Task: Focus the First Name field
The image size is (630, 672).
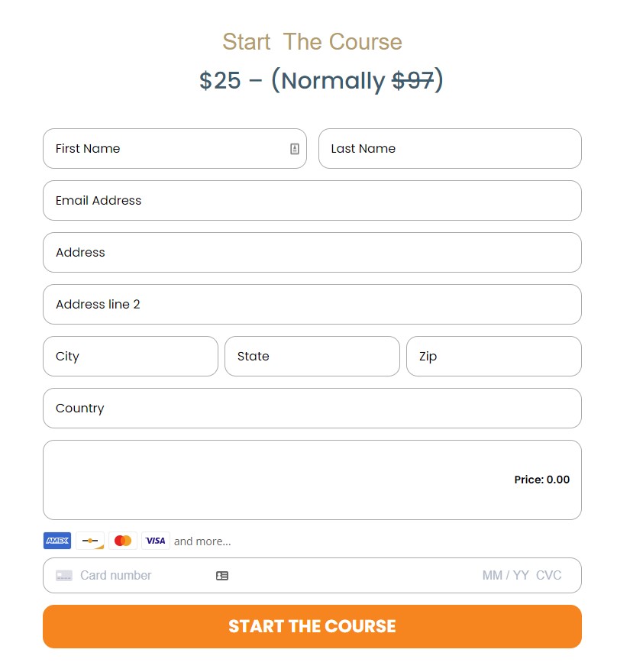Action: [x=175, y=149]
